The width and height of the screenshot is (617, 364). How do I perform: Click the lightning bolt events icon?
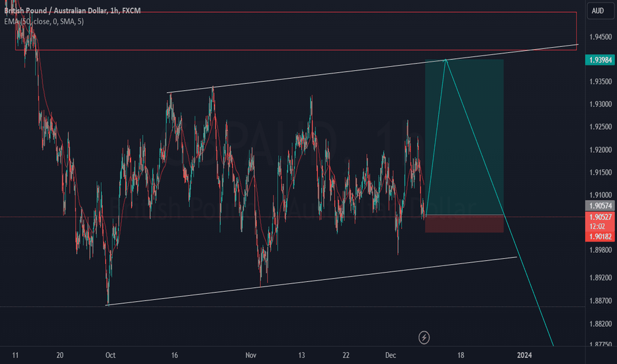coord(424,338)
